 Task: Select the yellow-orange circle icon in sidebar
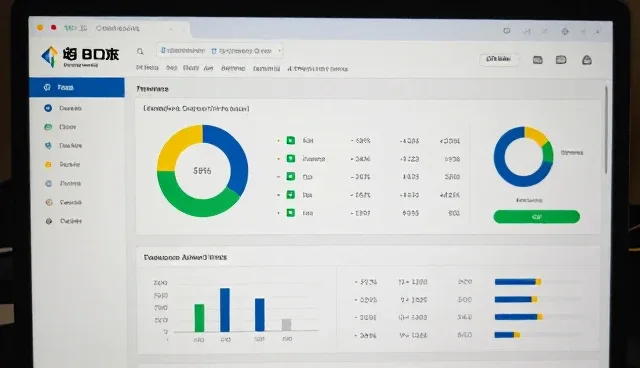click(48, 164)
